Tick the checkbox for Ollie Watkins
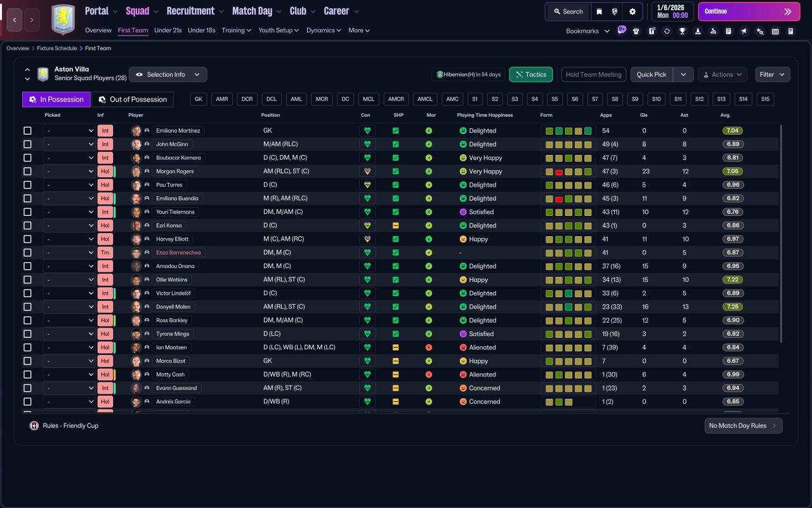The height and width of the screenshot is (508, 812). click(27, 279)
